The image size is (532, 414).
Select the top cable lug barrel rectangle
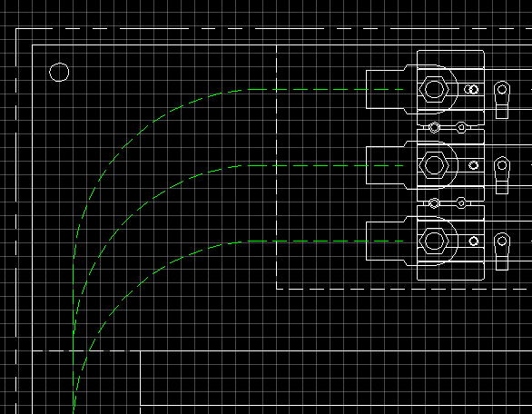[x=386, y=90]
